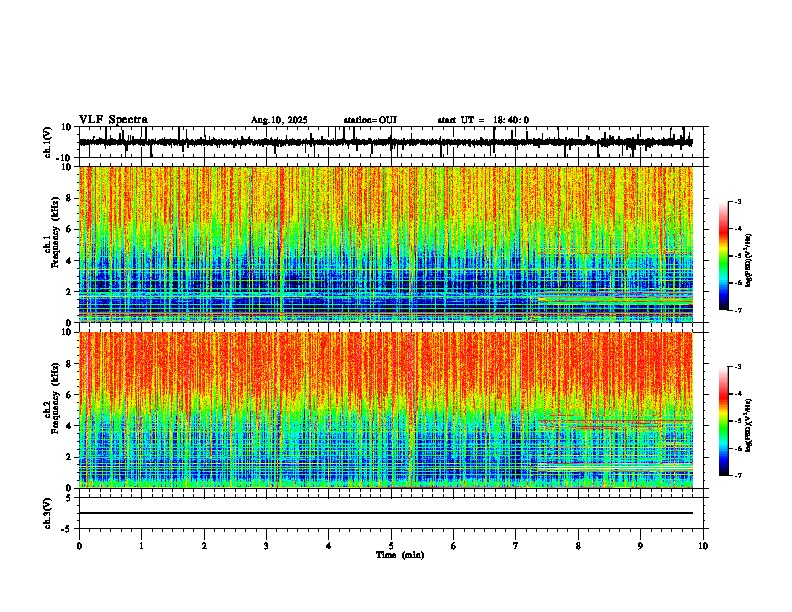Click the ch.1 spectrogram color scale bar

tap(724, 256)
